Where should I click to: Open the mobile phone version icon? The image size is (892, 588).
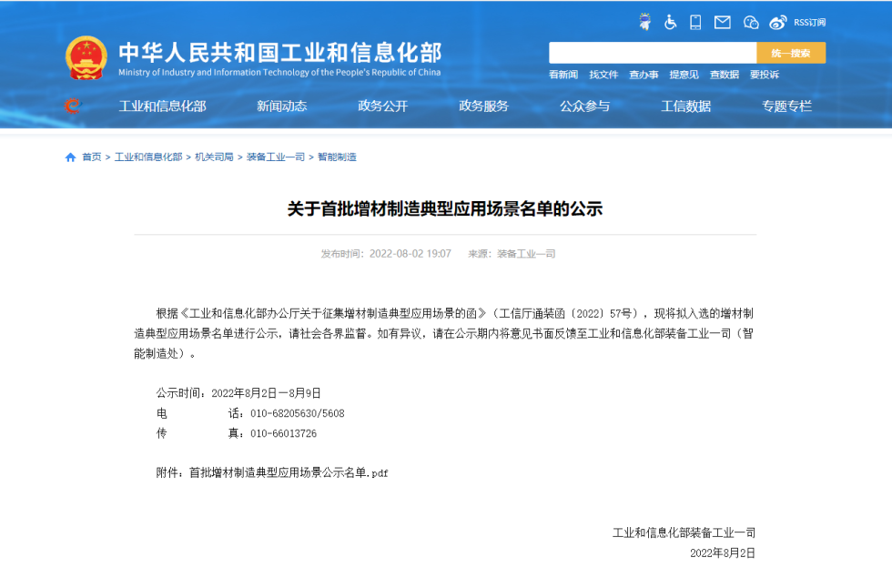696,22
